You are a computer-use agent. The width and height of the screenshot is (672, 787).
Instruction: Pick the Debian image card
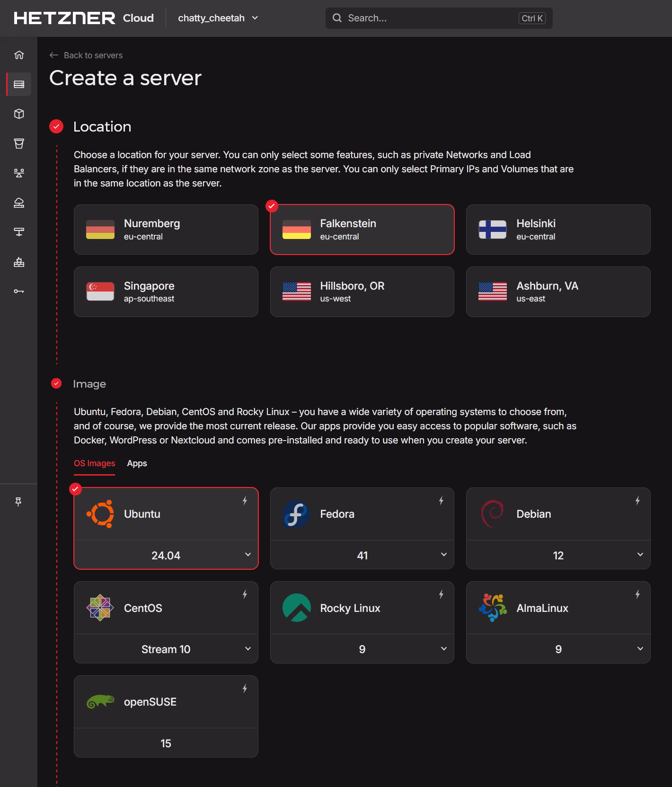558,514
